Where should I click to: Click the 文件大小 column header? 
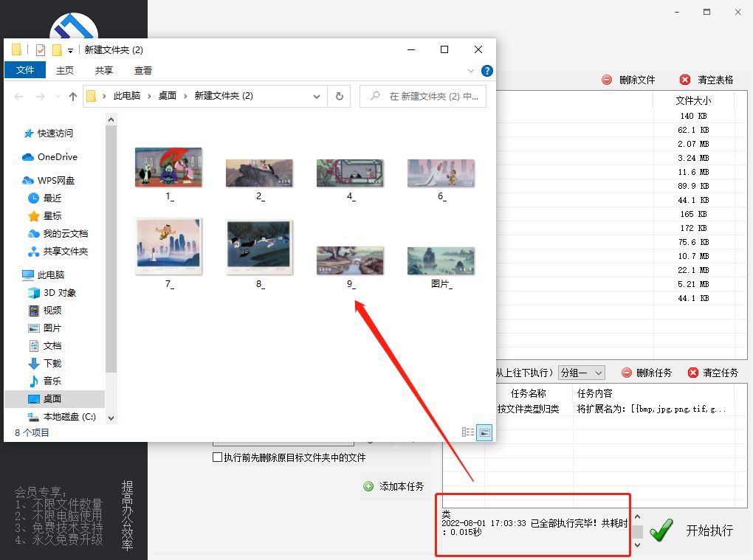[693, 100]
